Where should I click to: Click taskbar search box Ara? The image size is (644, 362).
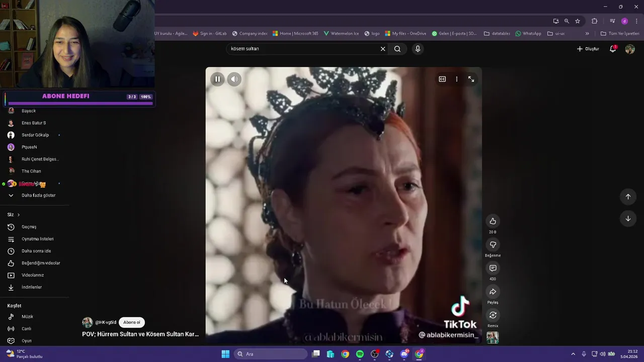271,354
